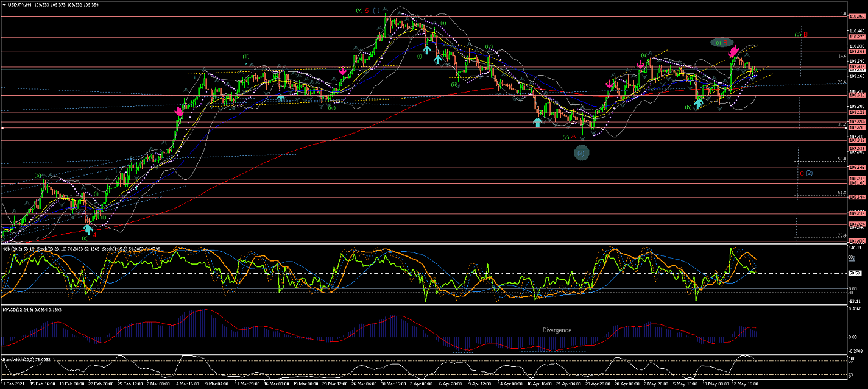The height and width of the screenshot is (389, 868).
Task: Click the c (2) projection label on the right
Action: (x=805, y=173)
